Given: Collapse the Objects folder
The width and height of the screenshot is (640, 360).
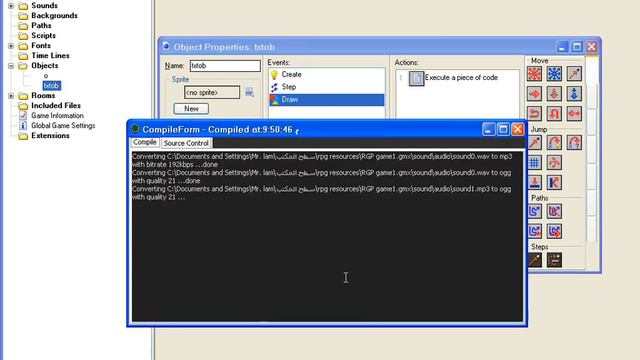Looking at the screenshot, I should (11, 66).
